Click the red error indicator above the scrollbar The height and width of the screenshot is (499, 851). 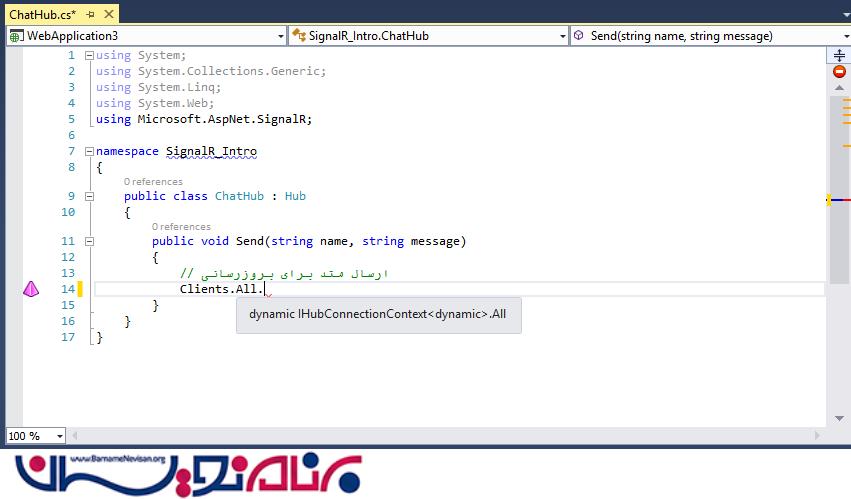click(x=839, y=71)
